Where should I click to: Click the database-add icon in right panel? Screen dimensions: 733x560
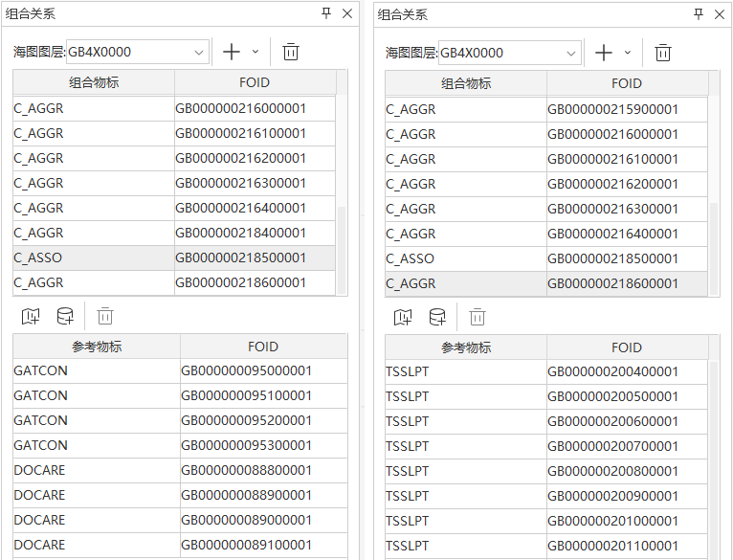tap(437, 317)
